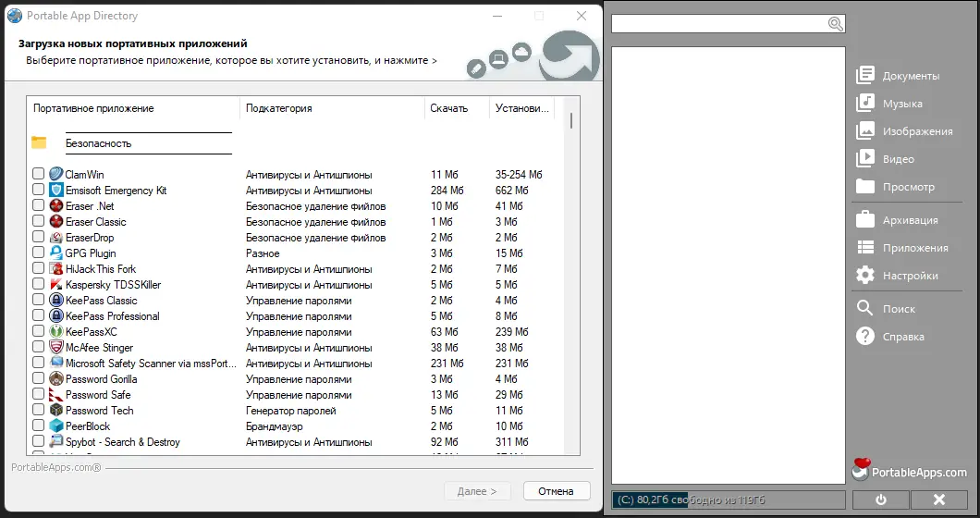Click the app list vertical scrollbar thumb
The image size is (980, 518).
(x=571, y=120)
